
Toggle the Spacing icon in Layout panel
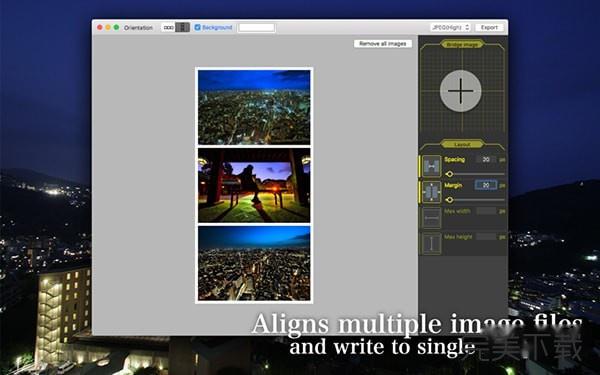[x=432, y=166]
